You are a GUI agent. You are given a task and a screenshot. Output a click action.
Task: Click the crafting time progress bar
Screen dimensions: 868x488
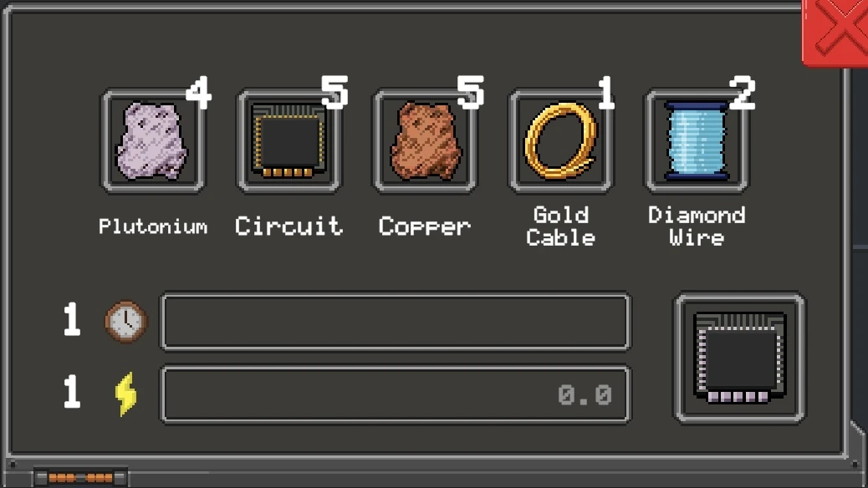click(396, 322)
